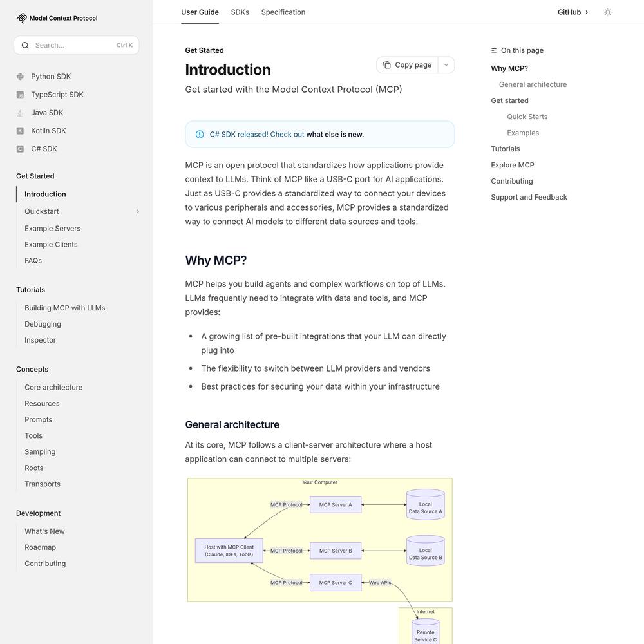Click the Model Context Protocol site title

click(x=63, y=18)
